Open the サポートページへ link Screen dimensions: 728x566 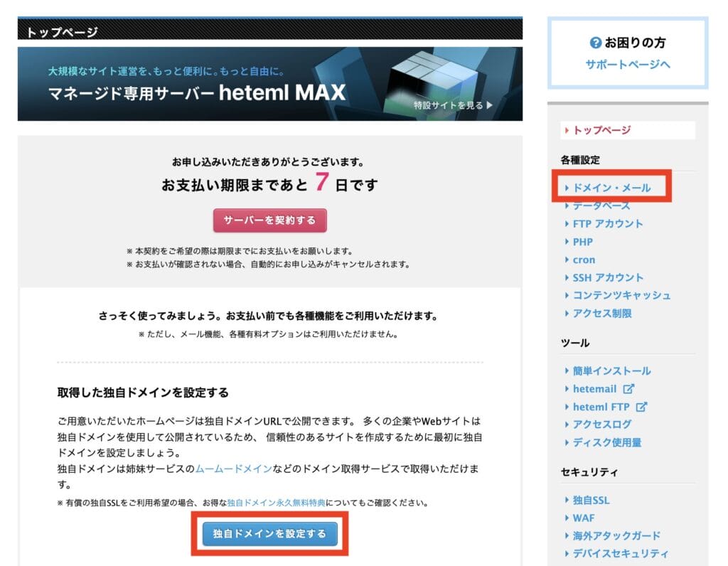point(628,64)
